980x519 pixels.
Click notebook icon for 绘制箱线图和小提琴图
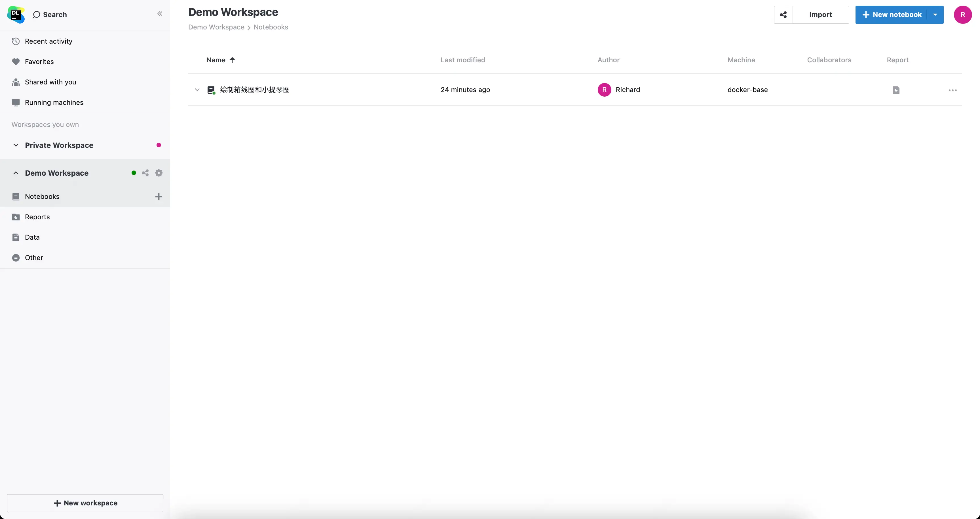click(x=211, y=90)
